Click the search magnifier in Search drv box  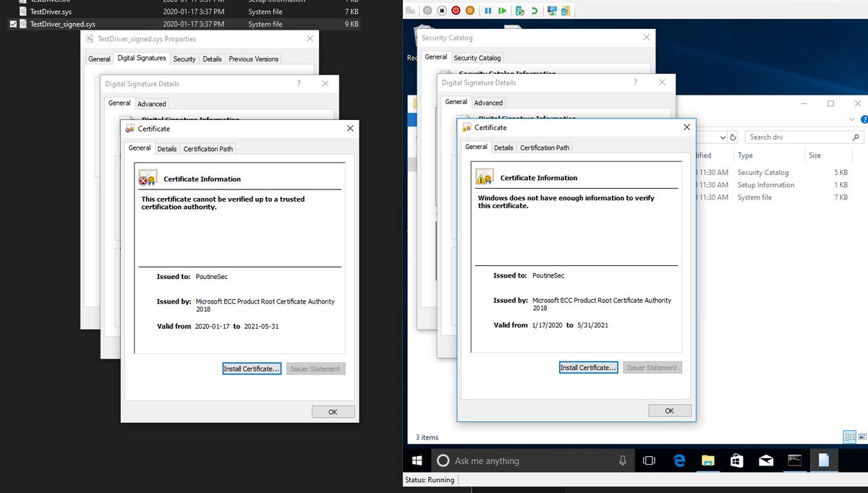pos(856,137)
